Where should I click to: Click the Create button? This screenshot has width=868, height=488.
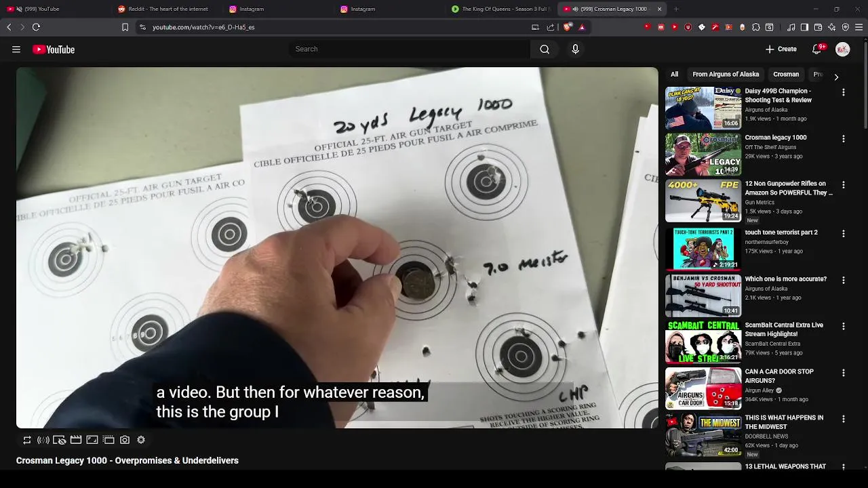[x=781, y=49]
